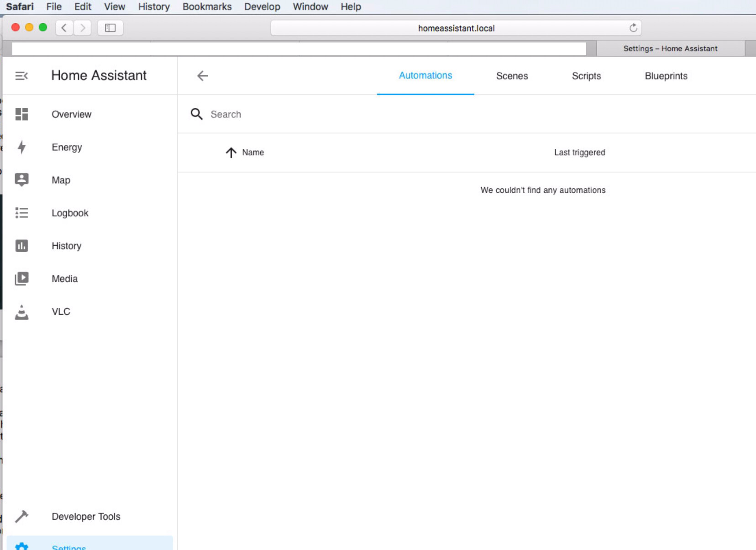This screenshot has height=550, width=756.
Task: Open the Overview dashboard icon
Action: [21, 114]
